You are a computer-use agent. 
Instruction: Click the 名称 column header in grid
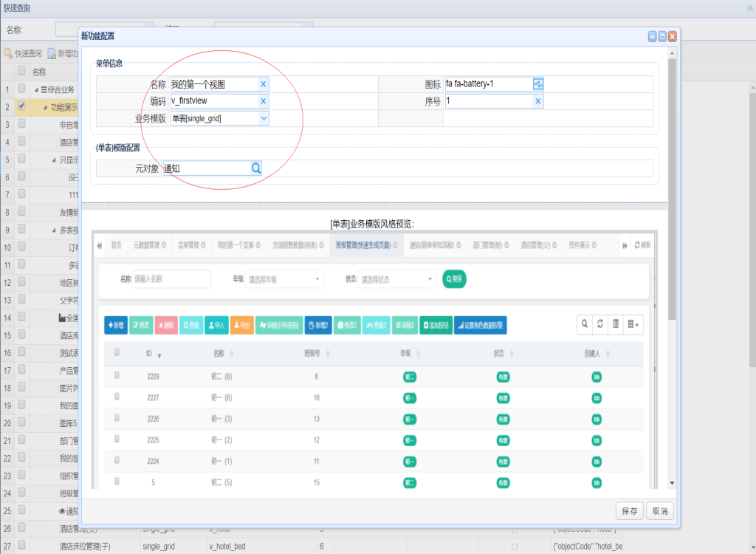click(x=39, y=72)
